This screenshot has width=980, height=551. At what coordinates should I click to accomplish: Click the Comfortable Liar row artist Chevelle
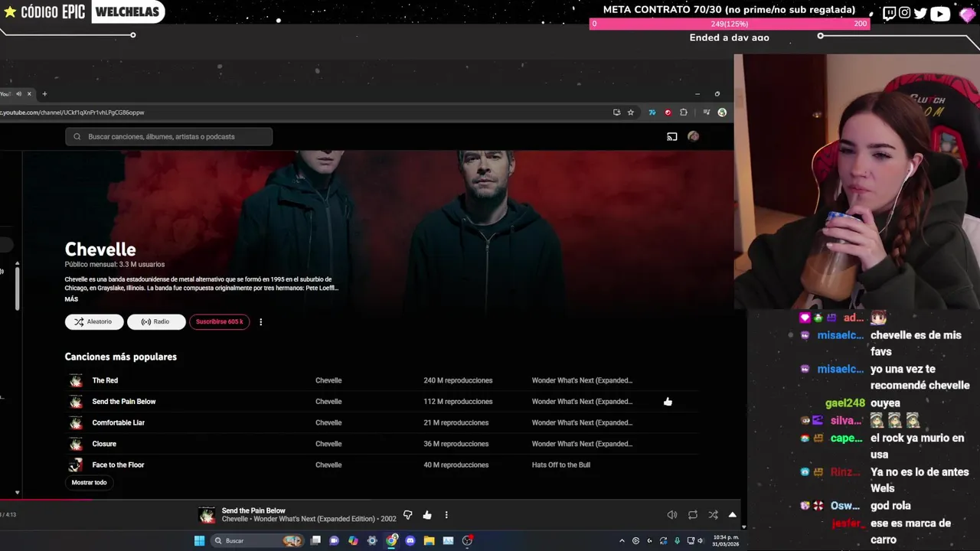click(328, 422)
